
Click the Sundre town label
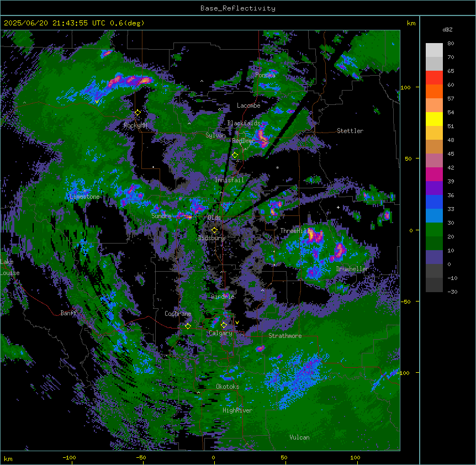point(161,216)
